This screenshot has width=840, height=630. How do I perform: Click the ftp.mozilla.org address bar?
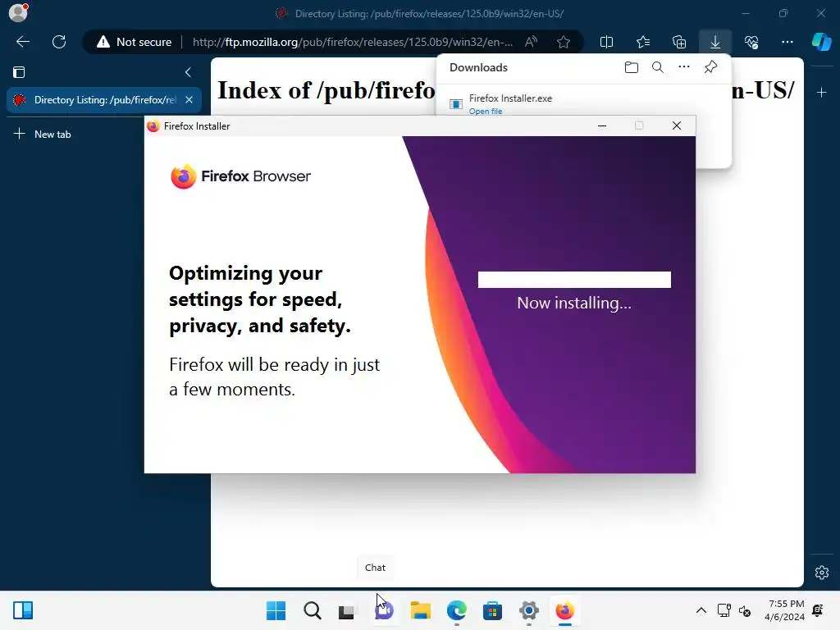pos(353,42)
